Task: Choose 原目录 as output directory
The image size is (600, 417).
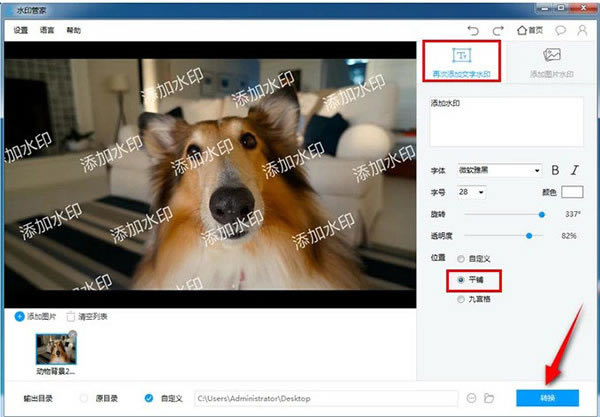Action: point(84,397)
